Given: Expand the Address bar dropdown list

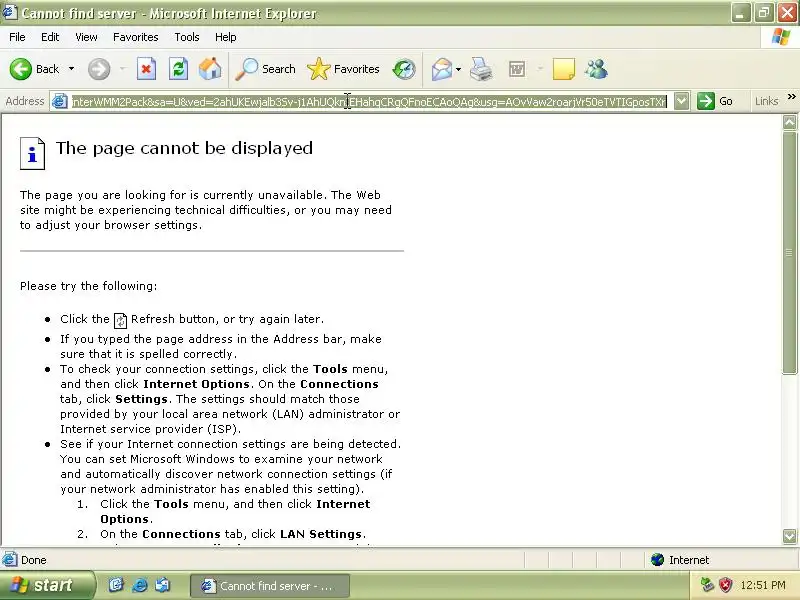Looking at the screenshot, I should coord(682,101).
